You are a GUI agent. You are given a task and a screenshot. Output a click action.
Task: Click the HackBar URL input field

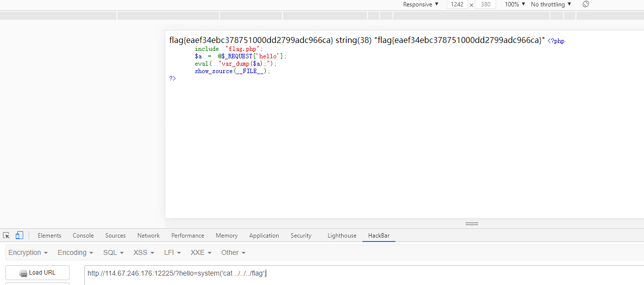click(x=364, y=275)
